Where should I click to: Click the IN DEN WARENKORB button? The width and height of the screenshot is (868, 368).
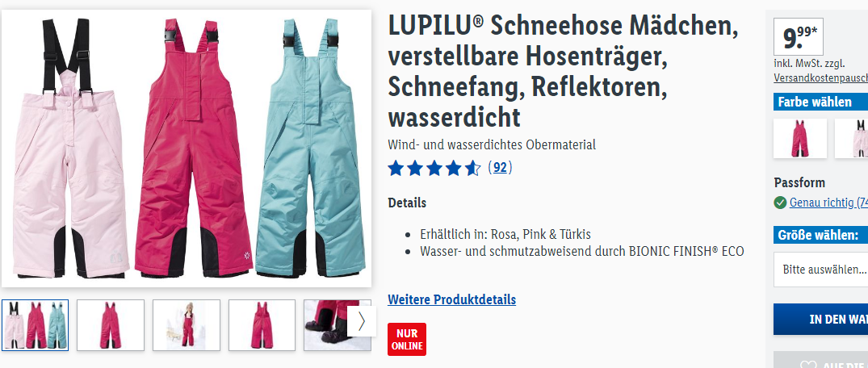coord(821,320)
